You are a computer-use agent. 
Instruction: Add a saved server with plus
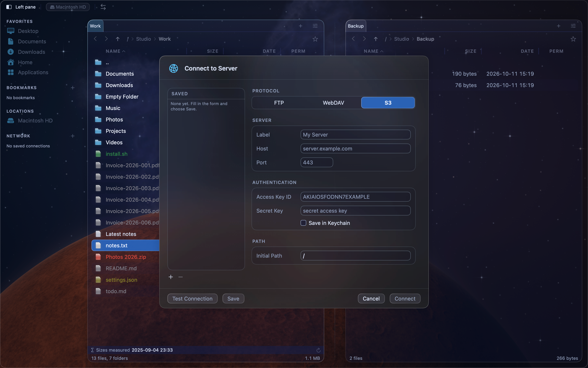pyautogui.click(x=171, y=277)
